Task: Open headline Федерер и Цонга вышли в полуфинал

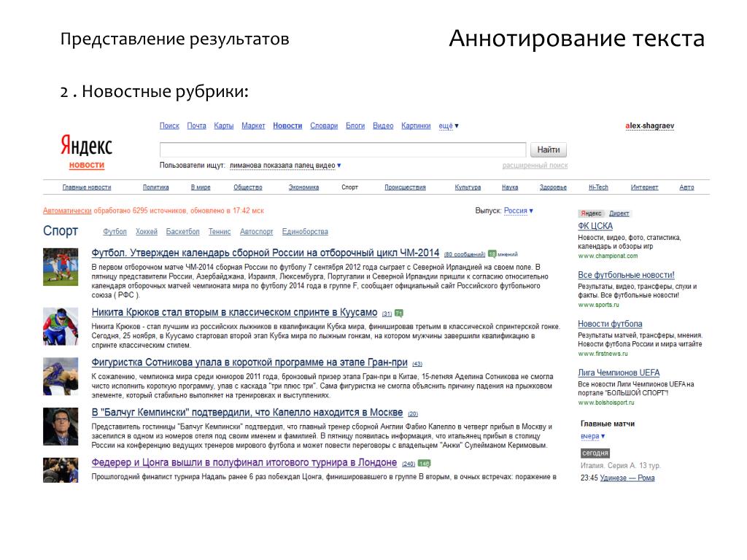Action: click(244, 462)
